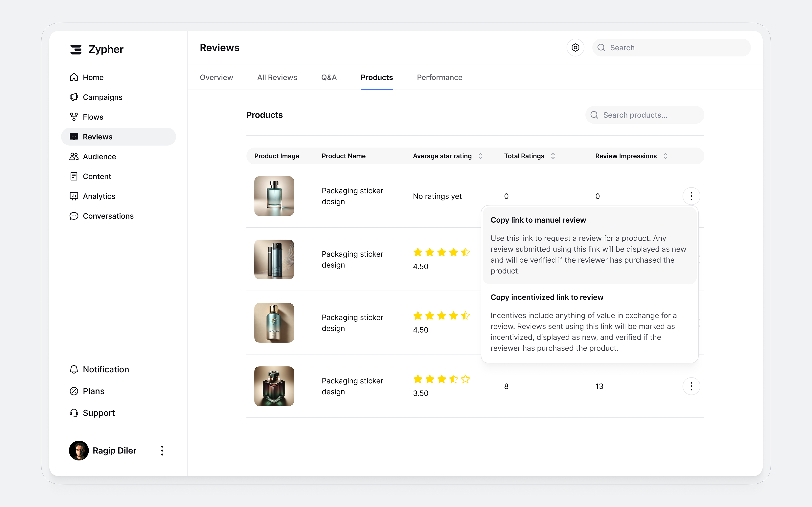812x507 pixels.
Task: Sort the Total Ratings column
Action: pyautogui.click(x=553, y=156)
